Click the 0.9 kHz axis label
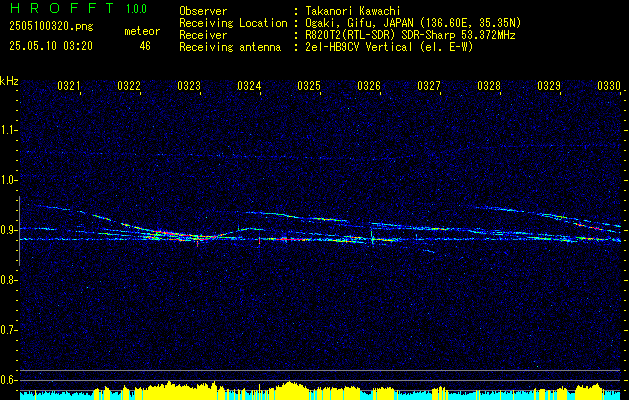Viewport: 629px width, 400px height. (8, 230)
